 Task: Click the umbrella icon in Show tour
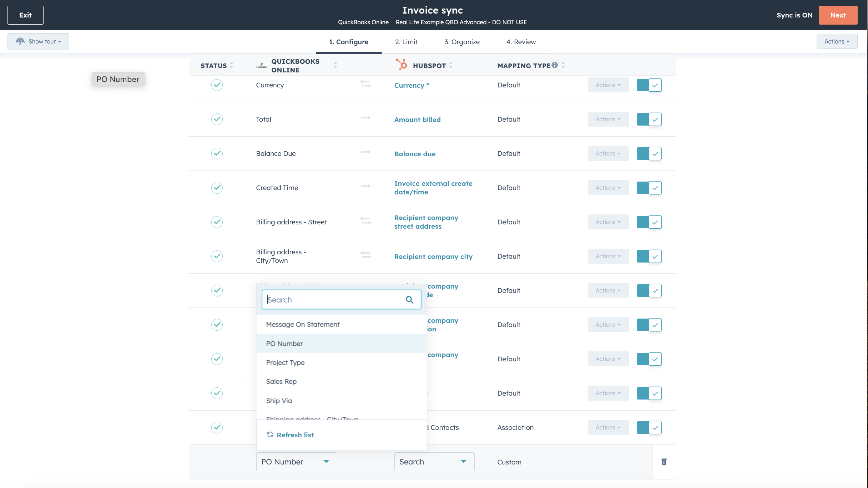click(20, 41)
